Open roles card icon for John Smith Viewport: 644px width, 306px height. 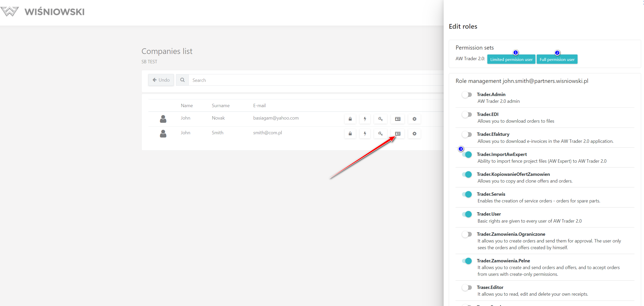(x=398, y=134)
